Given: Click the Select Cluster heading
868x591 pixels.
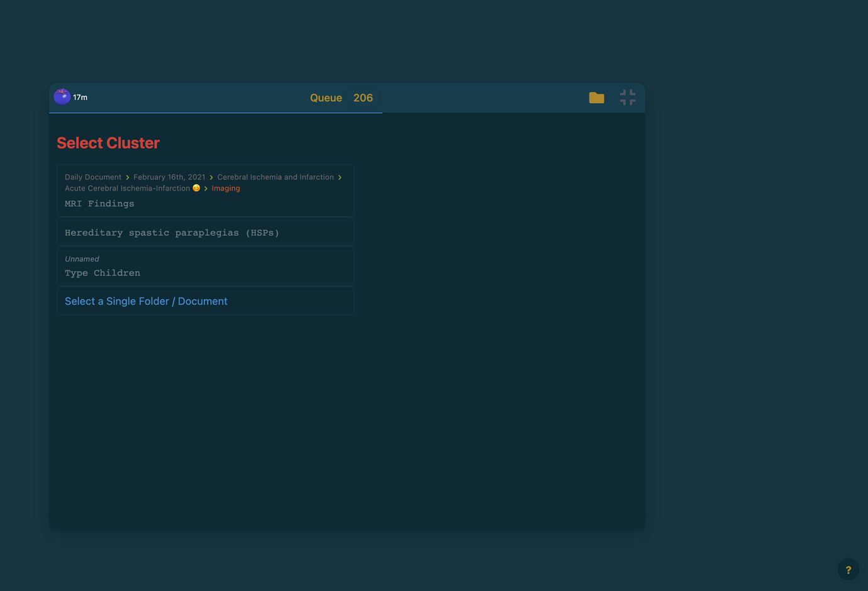Looking at the screenshot, I should coord(108,143).
